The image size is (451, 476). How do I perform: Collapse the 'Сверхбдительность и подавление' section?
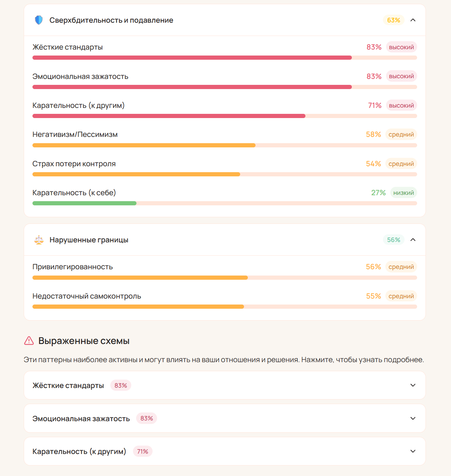(413, 20)
